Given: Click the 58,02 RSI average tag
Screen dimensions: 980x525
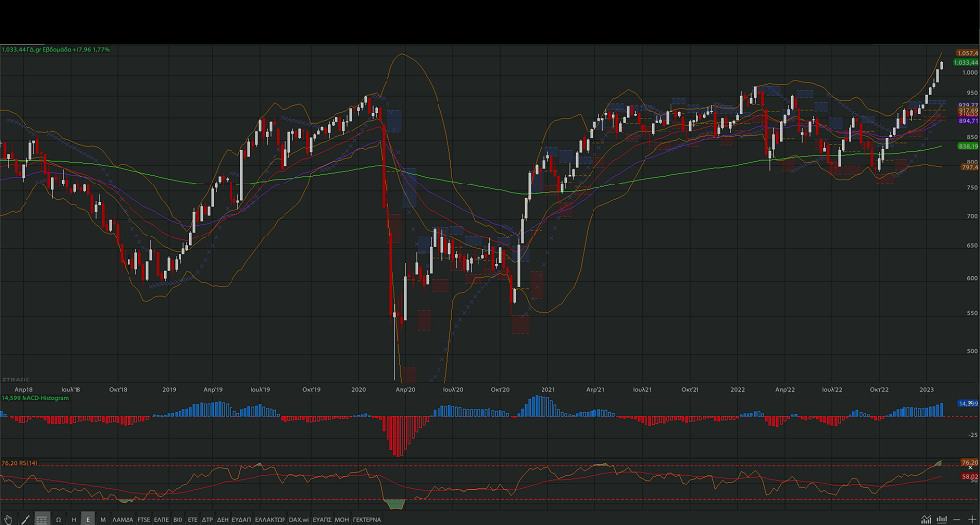Looking at the screenshot, I should (x=969, y=476).
